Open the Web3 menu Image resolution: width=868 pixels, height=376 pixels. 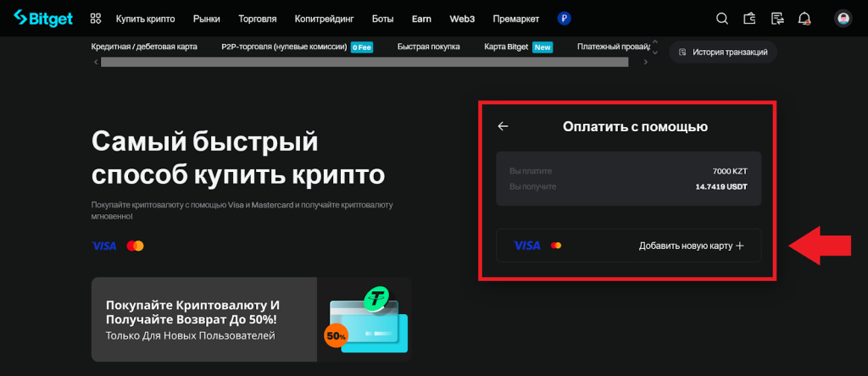point(462,19)
